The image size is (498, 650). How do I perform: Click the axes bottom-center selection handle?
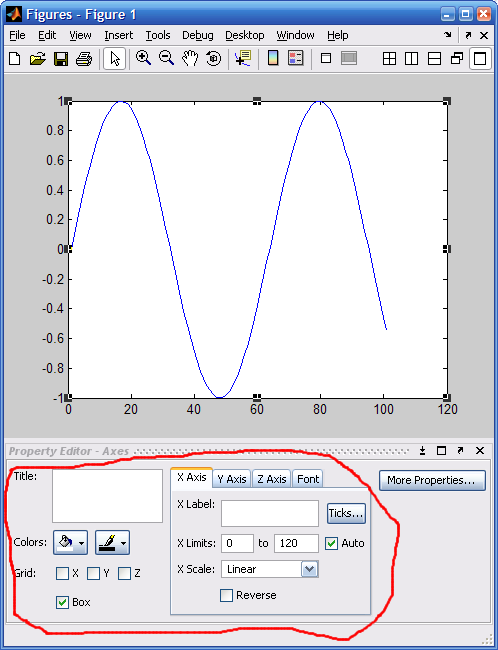coord(257,398)
